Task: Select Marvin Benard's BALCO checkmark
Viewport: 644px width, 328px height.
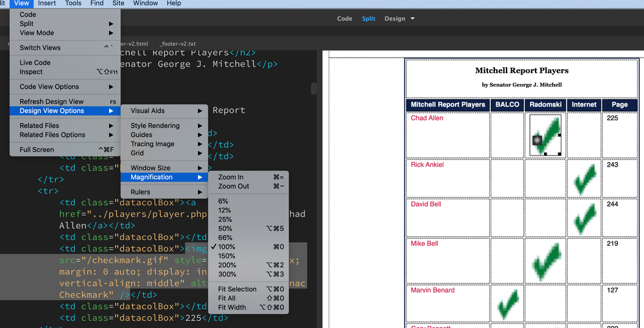Action: [x=508, y=304]
